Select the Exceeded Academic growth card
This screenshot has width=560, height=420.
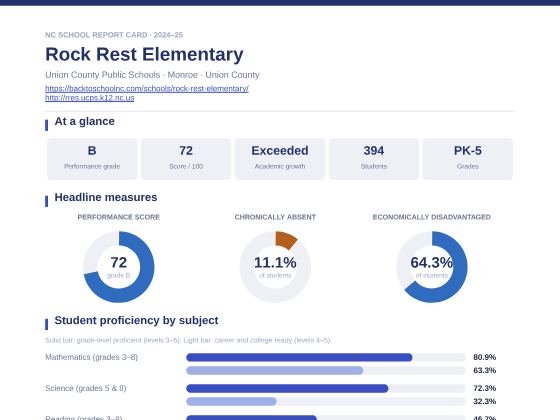pos(280,159)
